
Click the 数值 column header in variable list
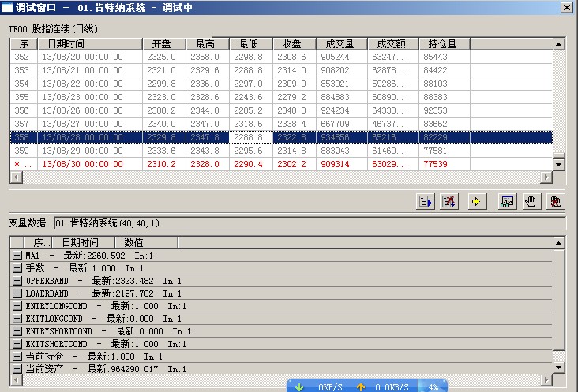[x=146, y=243]
